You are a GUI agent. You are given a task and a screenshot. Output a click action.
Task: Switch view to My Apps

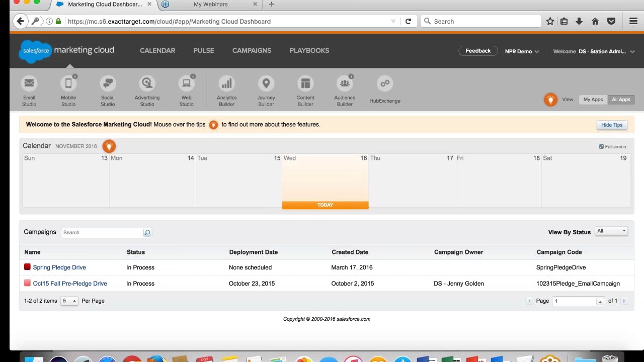point(593,100)
